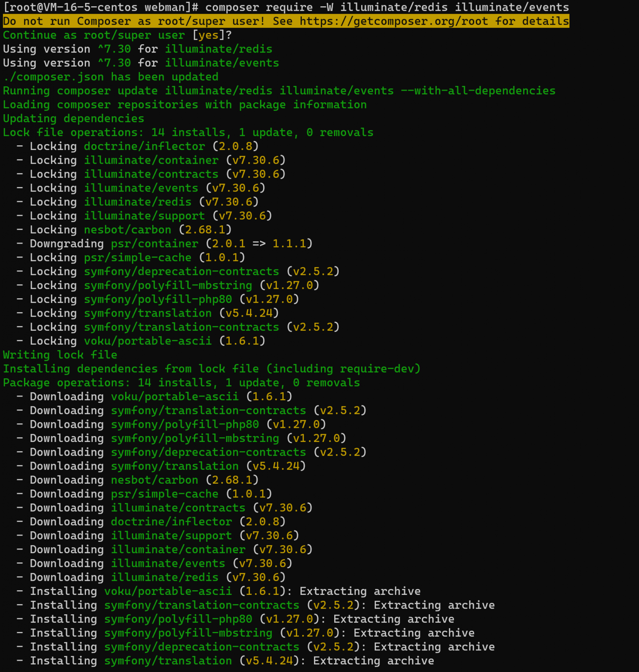639x672 pixels.
Task: Click 'Downloading illuminate/container (v7.30.6)' line
Action: tap(165, 550)
